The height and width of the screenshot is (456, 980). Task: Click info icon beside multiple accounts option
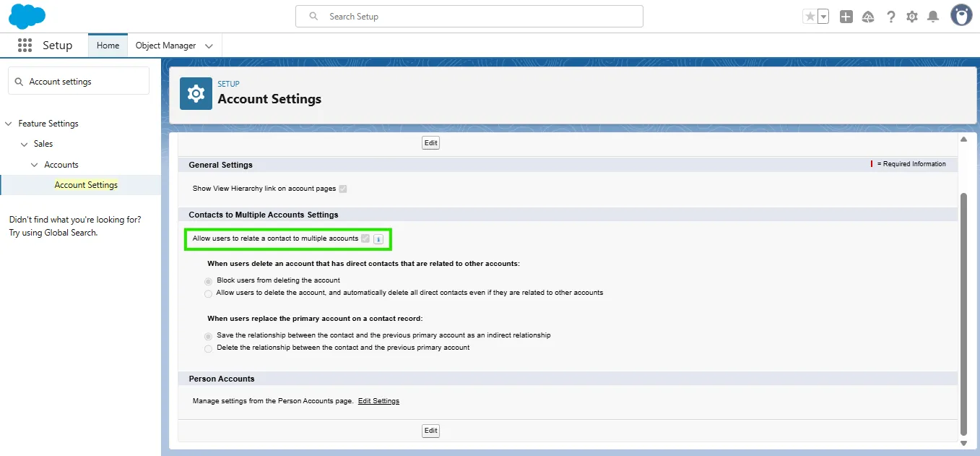coord(378,239)
